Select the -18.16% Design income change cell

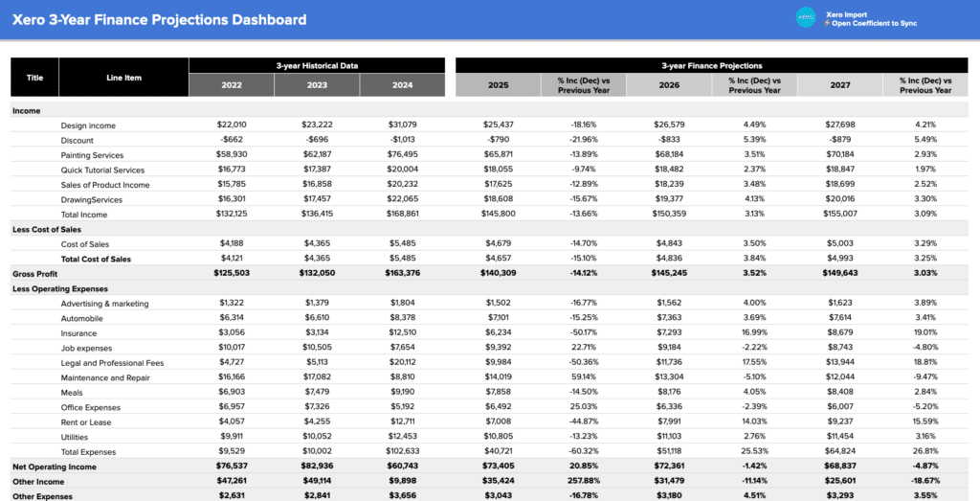point(584,125)
